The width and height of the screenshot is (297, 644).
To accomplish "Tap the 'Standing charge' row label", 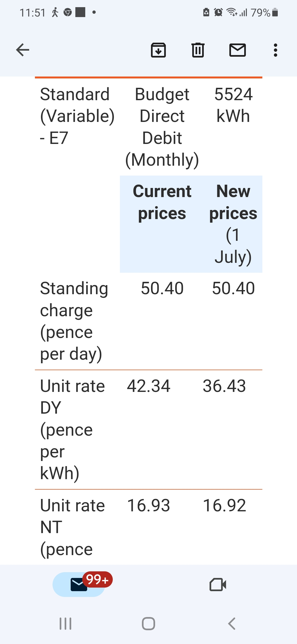I will (74, 321).
